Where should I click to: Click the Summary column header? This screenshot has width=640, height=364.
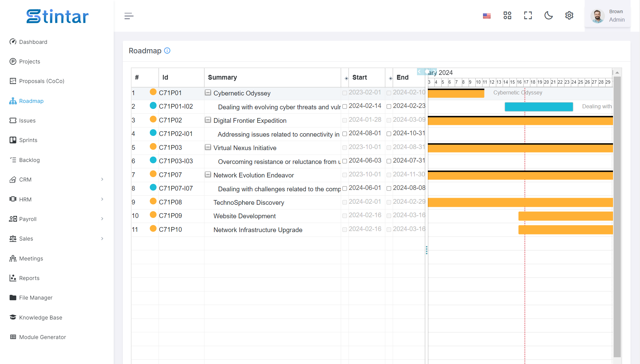tap(272, 77)
